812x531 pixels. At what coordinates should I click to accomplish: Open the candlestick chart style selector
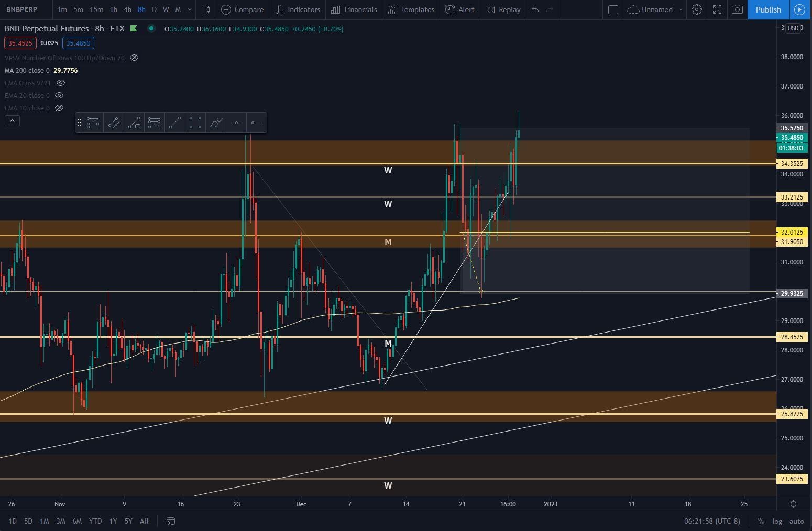[206, 9]
